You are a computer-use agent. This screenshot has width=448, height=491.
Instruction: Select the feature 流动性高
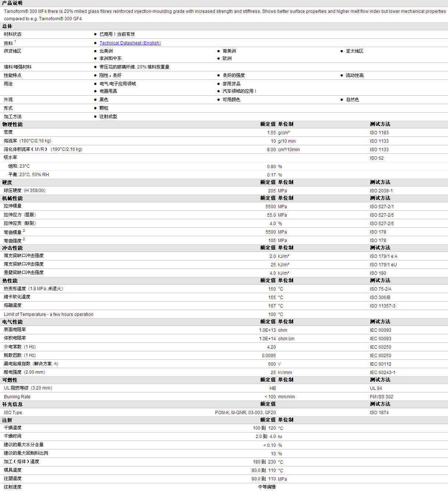tap(355, 75)
